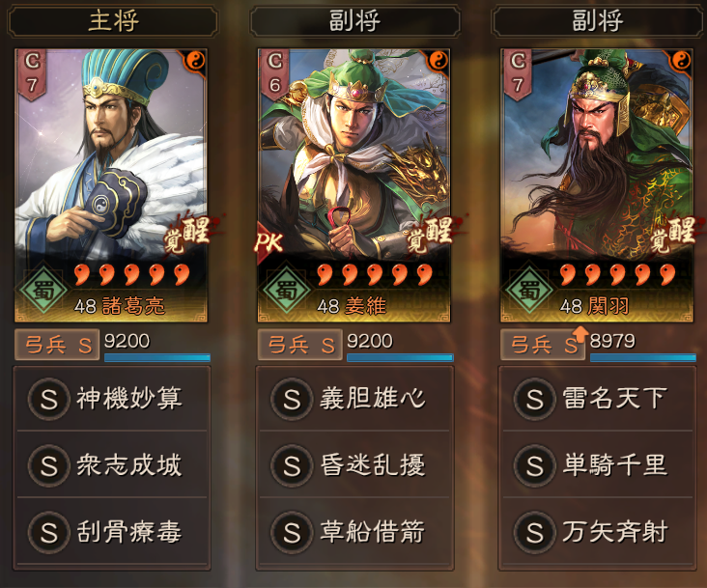Open the 草船借箭 skill entry
This screenshot has width=707, height=588.
(354, 532)
